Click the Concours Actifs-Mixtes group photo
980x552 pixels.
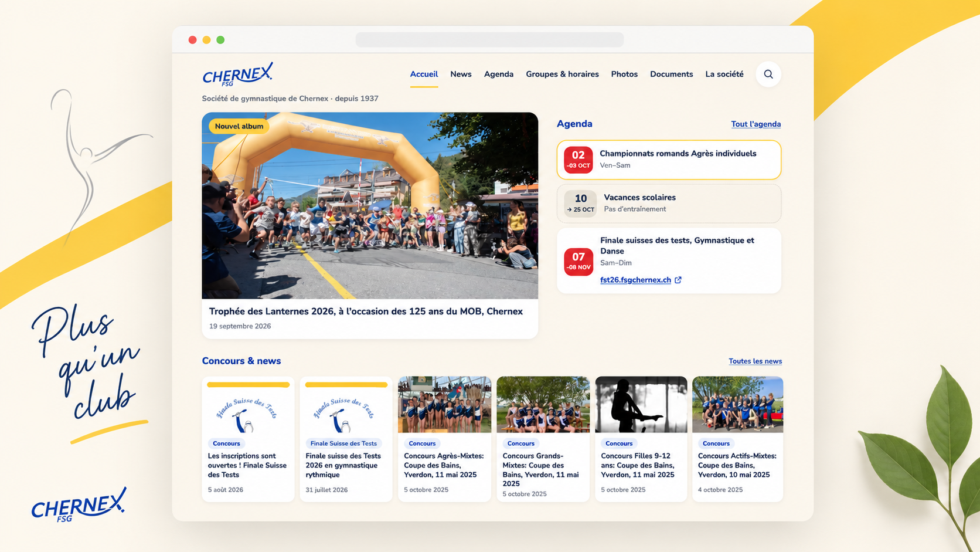click(x=737, y=405)
